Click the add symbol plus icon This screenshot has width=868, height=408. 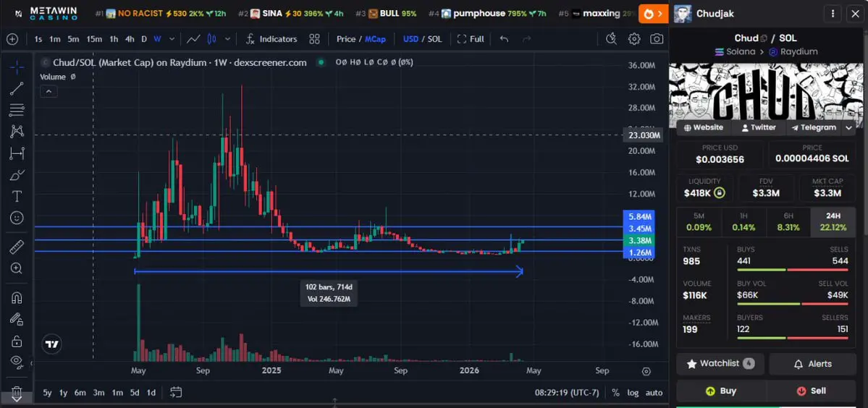click(12, 39)
